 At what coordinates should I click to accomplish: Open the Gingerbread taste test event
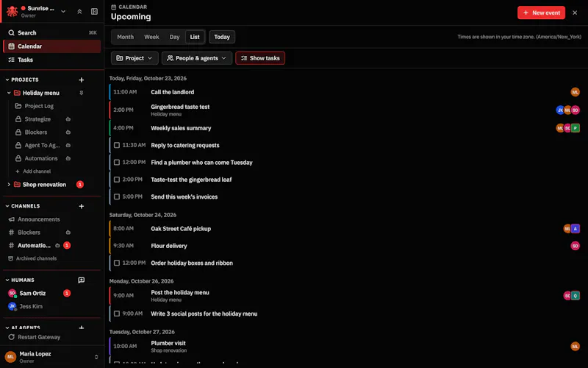click(x=345, y=110)
